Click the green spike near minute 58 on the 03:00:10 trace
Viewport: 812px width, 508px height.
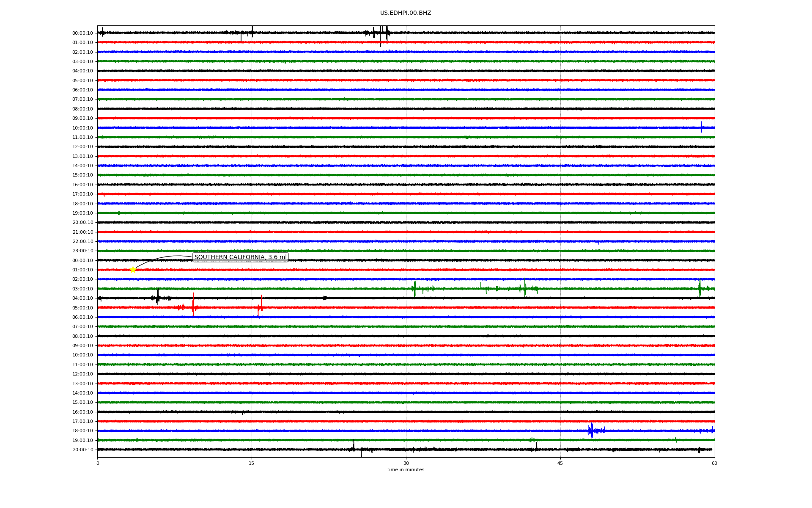[700, 288]
